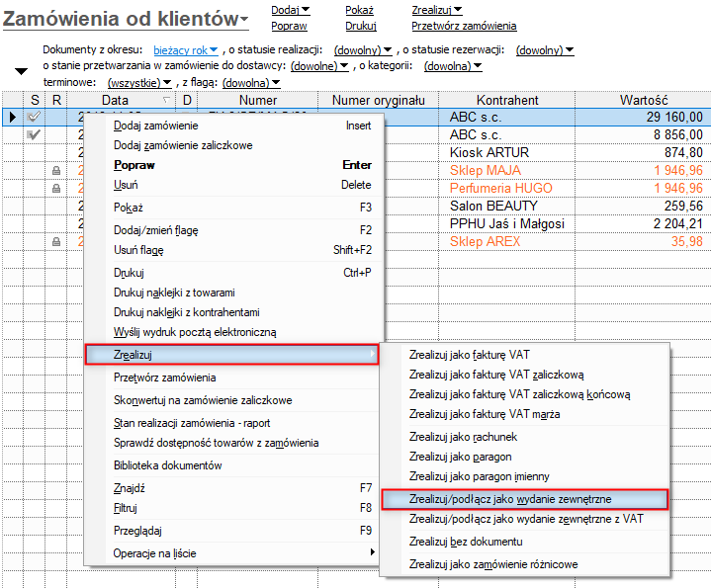Choose Dodaj zamówienie zaliczkowe
Viewport: 711px width, 588px height.
pos(232,145)
